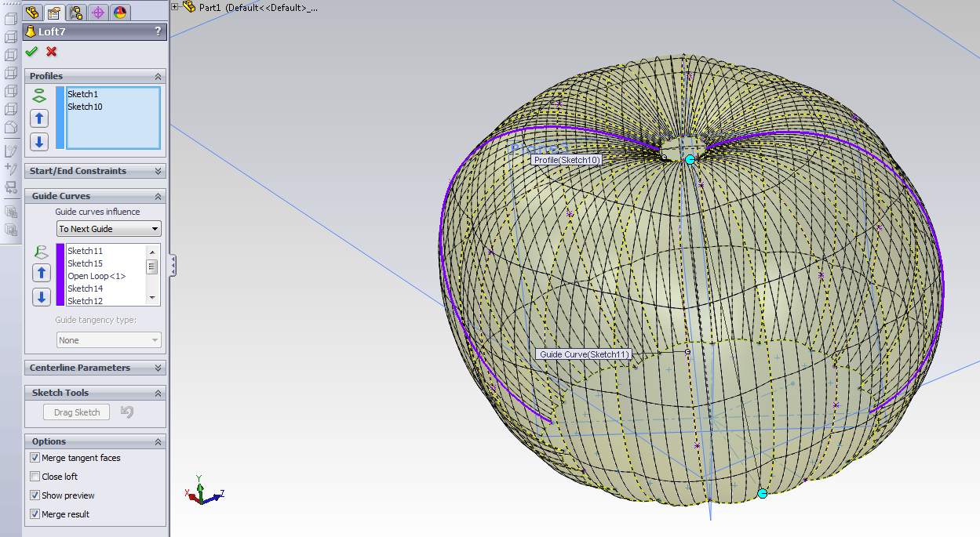Select Sketch12 in the guide curves list

pos(85,301)
